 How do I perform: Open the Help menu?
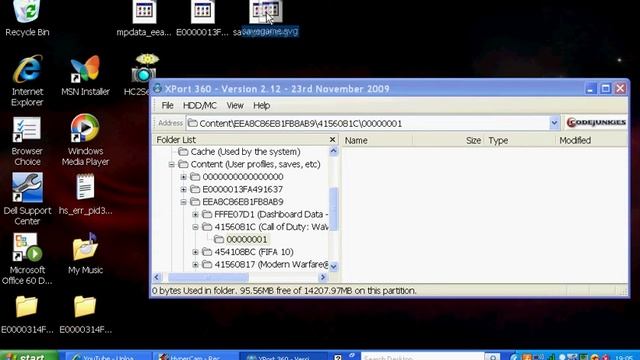262,105
